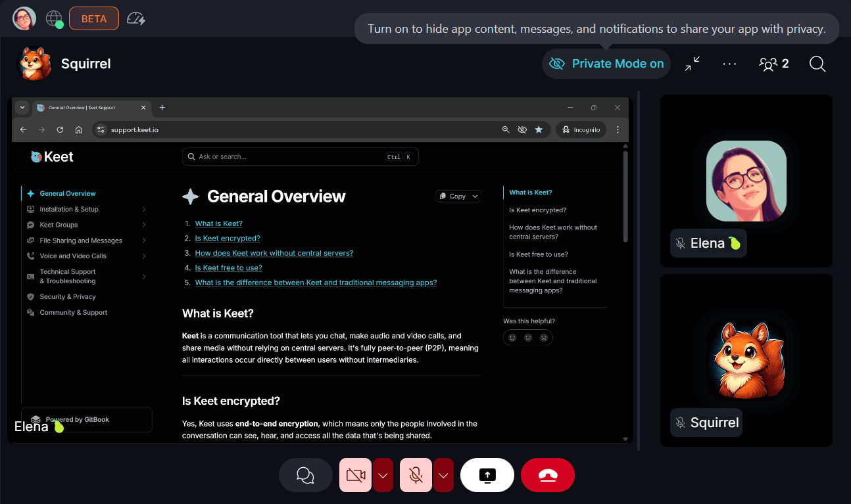Screen dimensions: 851x504
Task: Click the Squirrel room avatar in the header
Action: tap(34, 64)
